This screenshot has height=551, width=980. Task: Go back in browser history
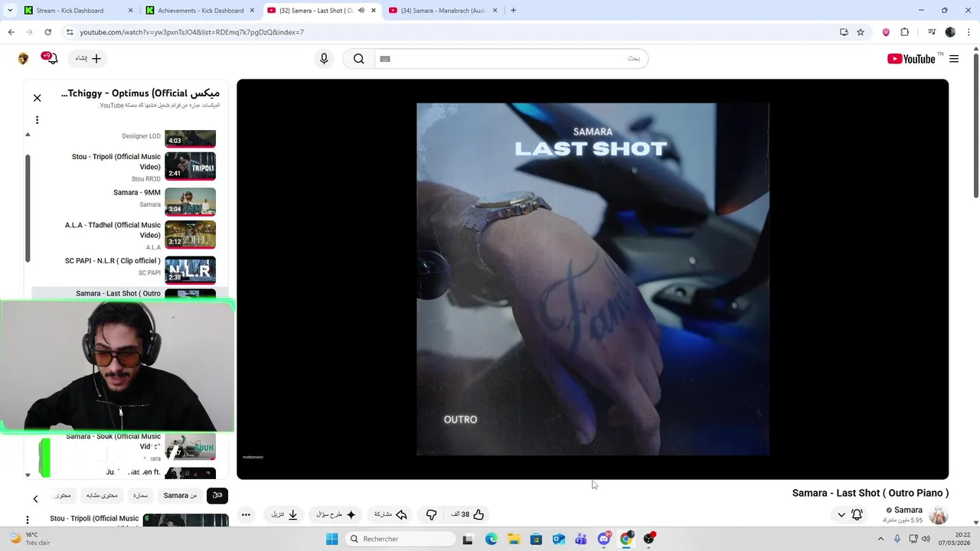tap(11, 32)
